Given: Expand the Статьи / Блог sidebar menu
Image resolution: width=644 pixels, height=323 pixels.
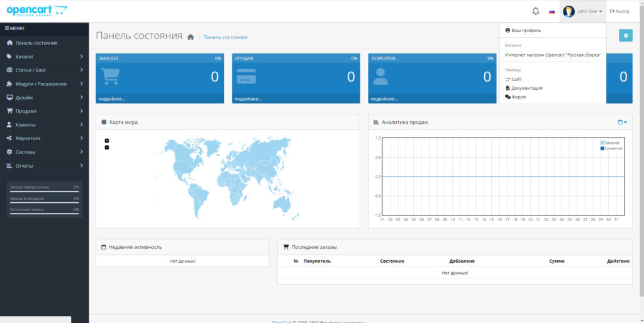Looking at the screenshot, I should point(45,70).
